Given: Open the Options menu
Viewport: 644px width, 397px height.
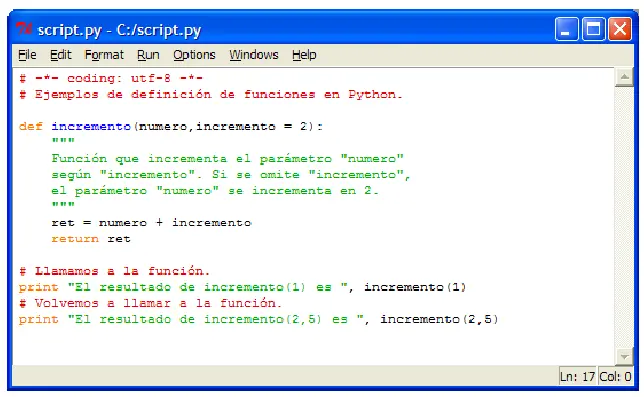Looking at the screenshot, I should [194, 55].
